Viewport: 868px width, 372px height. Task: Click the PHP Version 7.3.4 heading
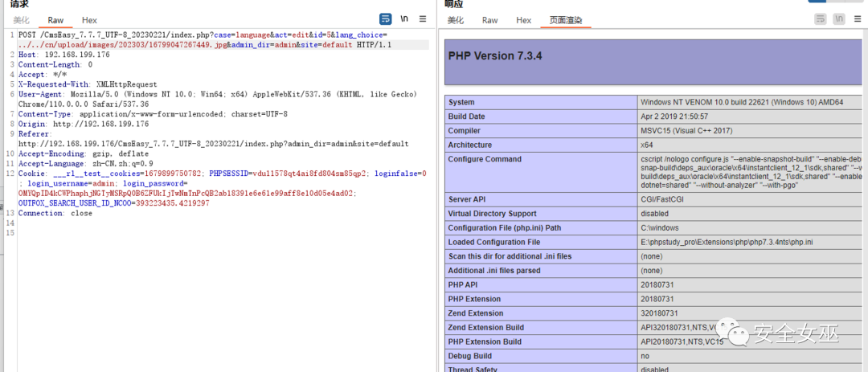point(495,56)
